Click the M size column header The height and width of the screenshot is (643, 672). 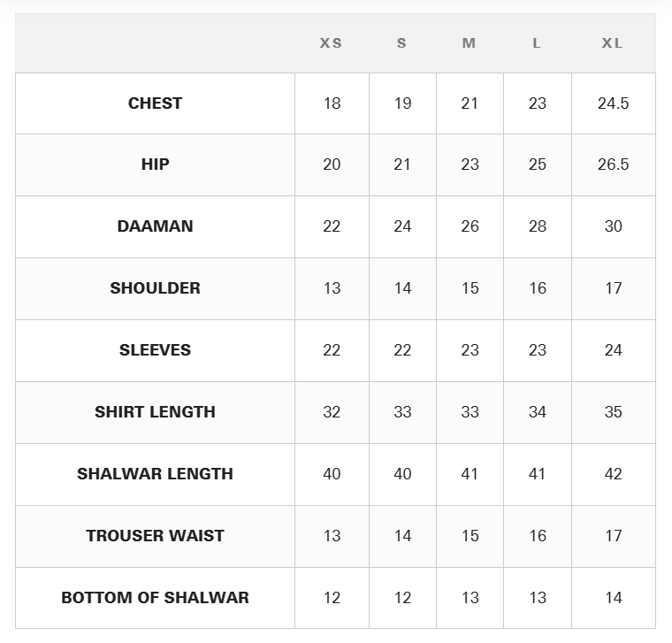click(469, 43)
